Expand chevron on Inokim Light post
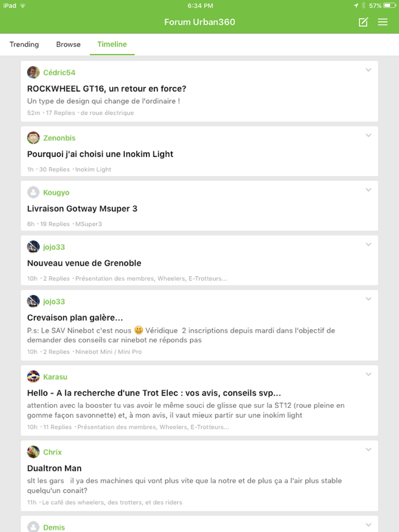Viewport: 399px width, 532px height. 368,136
